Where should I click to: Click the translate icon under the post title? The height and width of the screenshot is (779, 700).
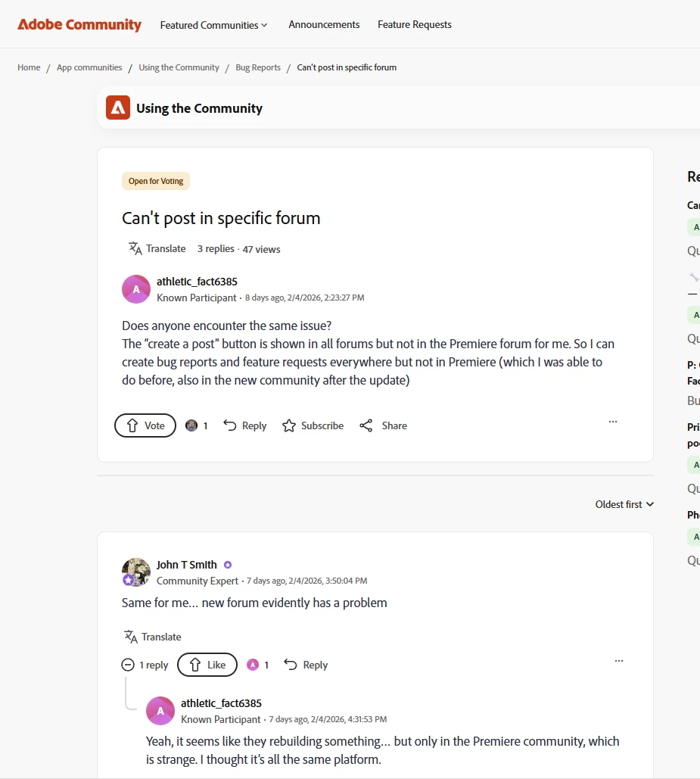135,248
